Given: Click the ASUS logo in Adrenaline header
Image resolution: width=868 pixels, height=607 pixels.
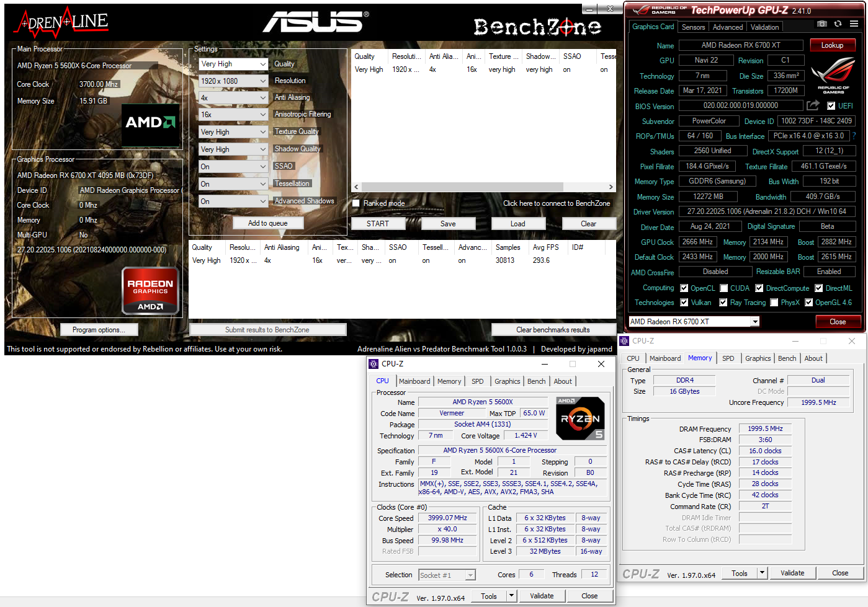Looking at the screenshot, I should [x=315, y=22].
